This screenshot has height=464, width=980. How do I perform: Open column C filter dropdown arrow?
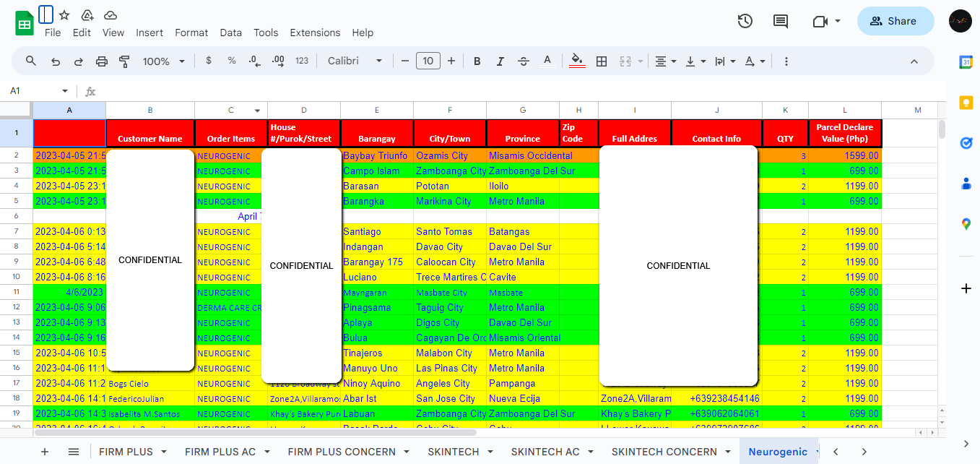coord(257,111)
